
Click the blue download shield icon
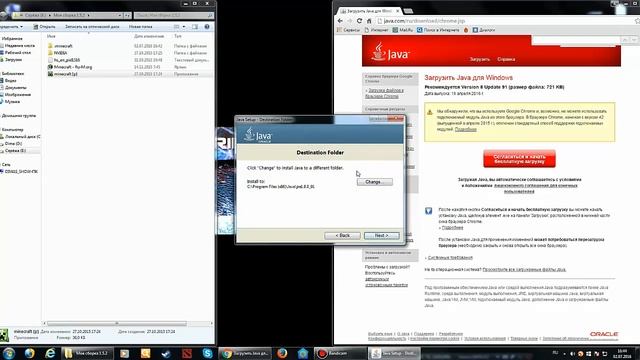[429, 211]
